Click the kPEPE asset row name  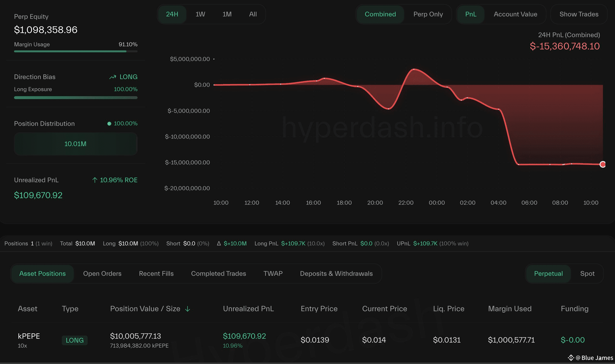point(29,336)
